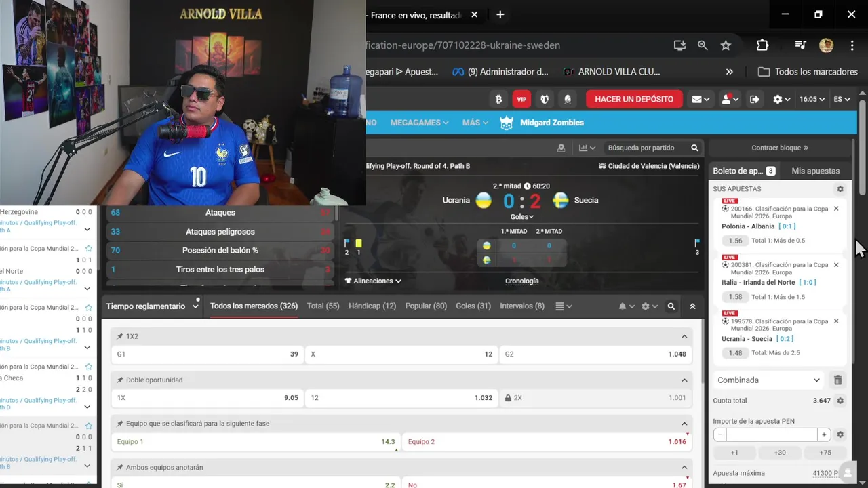Increase the stake with the plus button
This screenshot has width=868, height=488.
click(x=824, y=434)
